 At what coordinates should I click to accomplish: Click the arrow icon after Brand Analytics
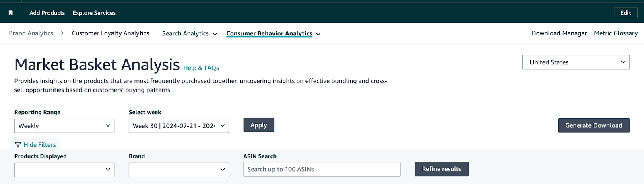point(61,33)
